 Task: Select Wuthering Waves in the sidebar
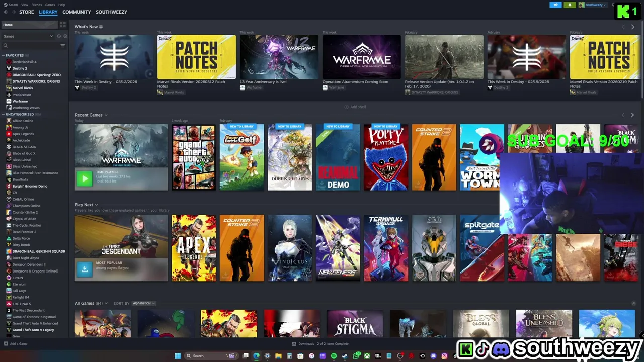click(x=26, y=108)
